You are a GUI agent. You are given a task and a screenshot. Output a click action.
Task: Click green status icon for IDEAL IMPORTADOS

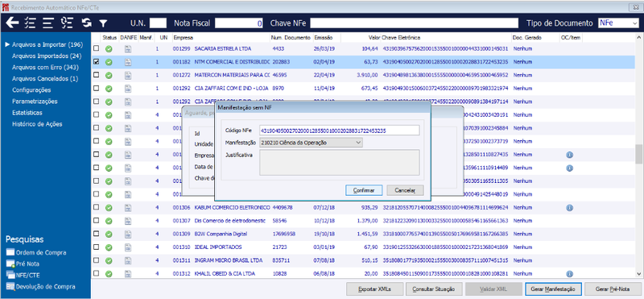tap(109, 247)
